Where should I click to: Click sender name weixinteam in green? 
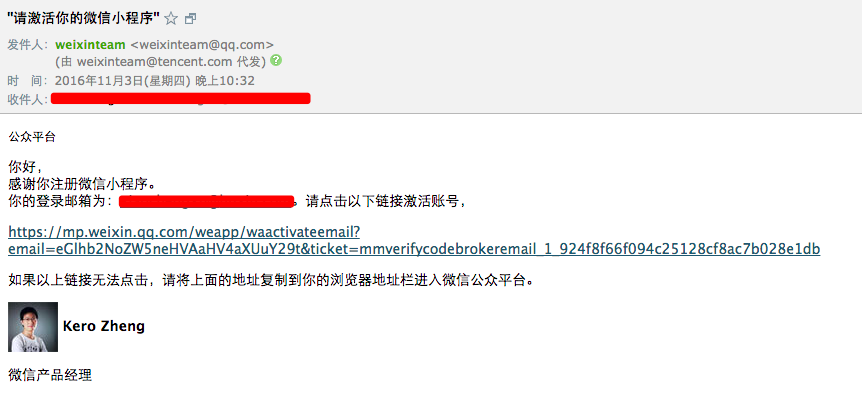90,45
